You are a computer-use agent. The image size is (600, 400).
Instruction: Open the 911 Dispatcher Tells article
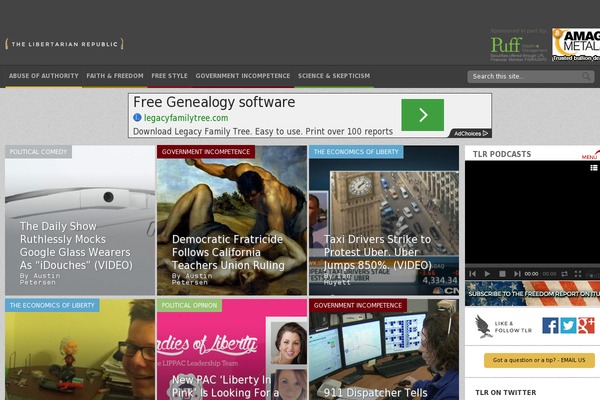[376, 393]
